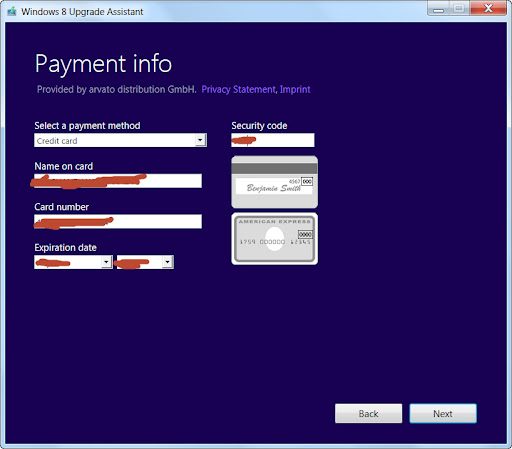Click the 'Select a payment method' label
This screenshot has height=449, width=512.
point(87,126)
